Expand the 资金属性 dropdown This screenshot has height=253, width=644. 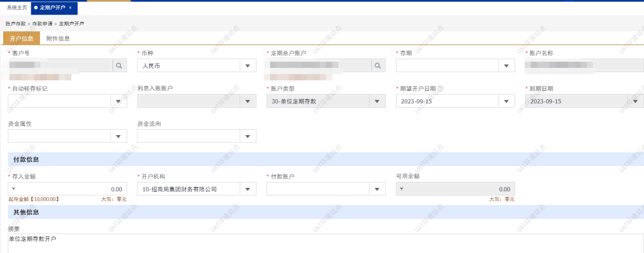[x=118, y=136]
